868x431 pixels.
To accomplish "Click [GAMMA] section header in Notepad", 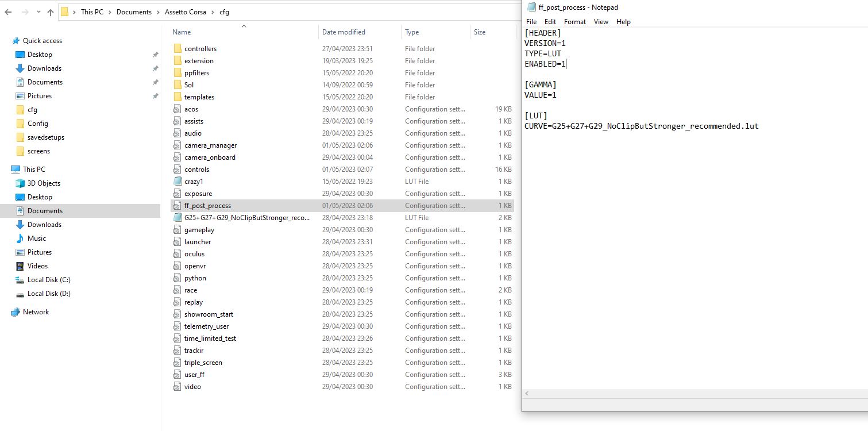I will click(541, 84).
